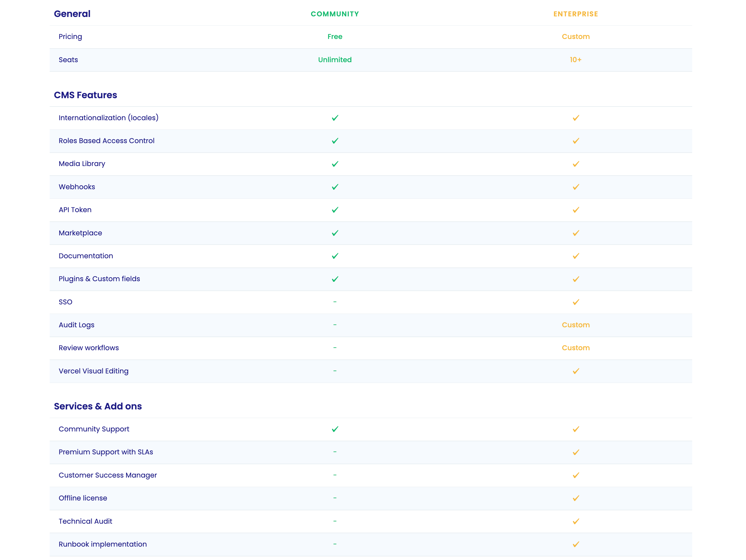Click the green Media Library checkmark

click(x=335, y=164)
